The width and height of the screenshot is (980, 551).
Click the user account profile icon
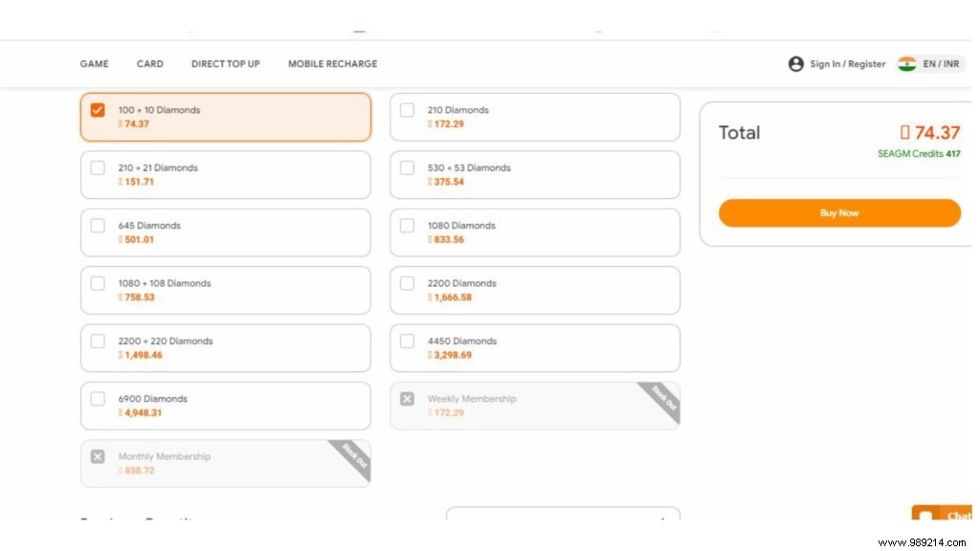click(x=795, y=64)
